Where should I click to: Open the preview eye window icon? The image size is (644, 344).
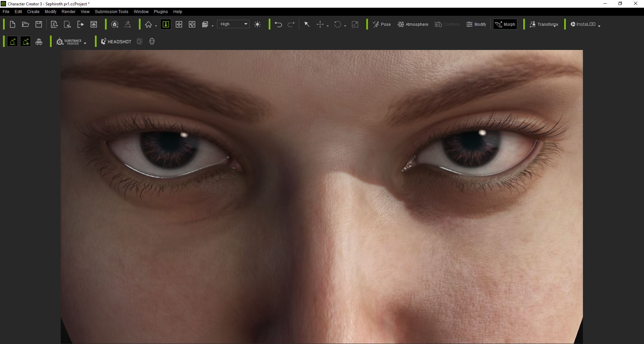point(94,24)
